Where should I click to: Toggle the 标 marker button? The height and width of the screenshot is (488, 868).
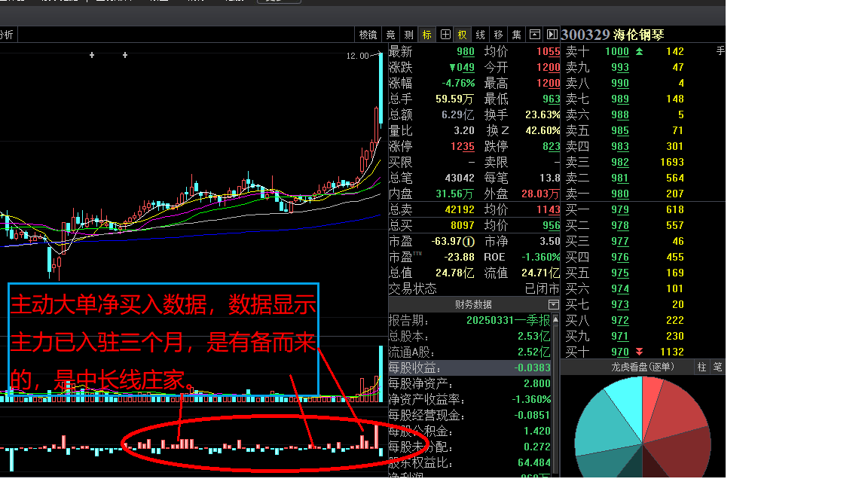426,35
